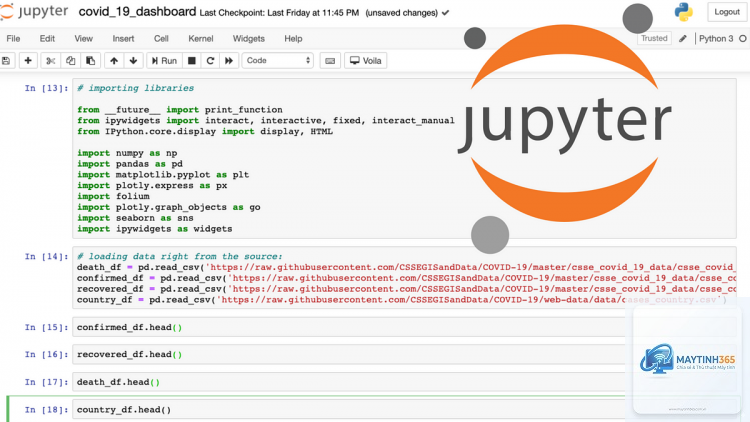Image resolution: width=750 pixels, height=422 pixels.
Task: Rename notebook covid_19_dashboard title
Action: [x=137, y=12]
